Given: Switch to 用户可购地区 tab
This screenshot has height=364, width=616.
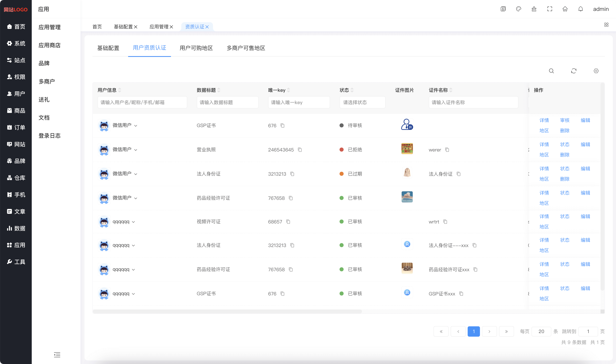Looking at the screenshot, I should point(196,48).
